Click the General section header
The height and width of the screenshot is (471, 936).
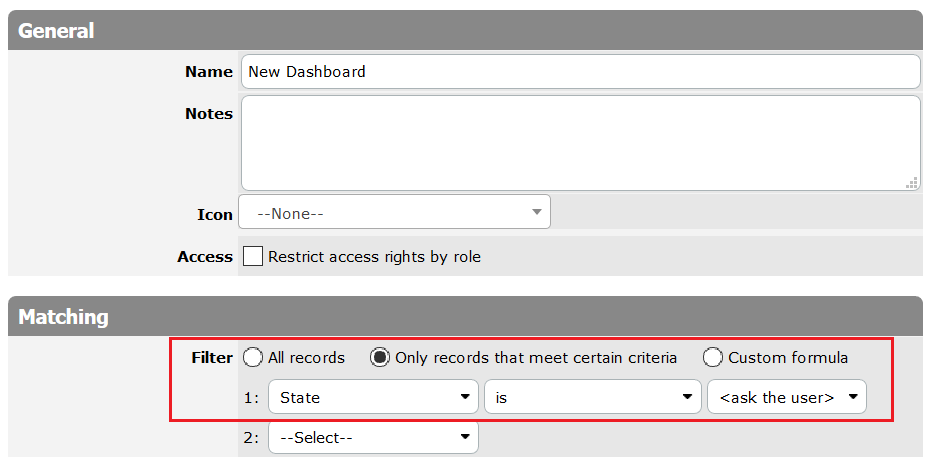(465, 30)
